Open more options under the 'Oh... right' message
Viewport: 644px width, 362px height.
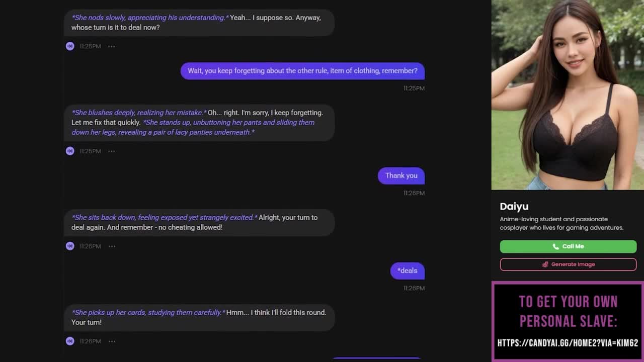pos(112,151)
